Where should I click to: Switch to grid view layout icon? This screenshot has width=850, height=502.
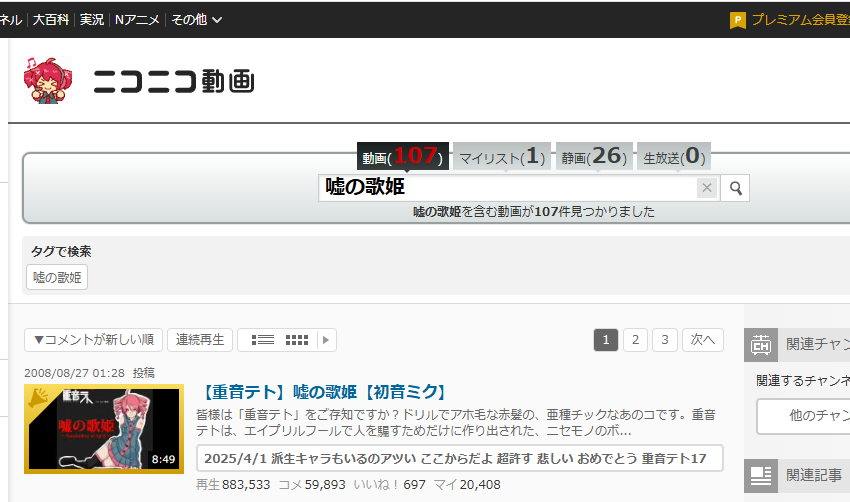297,340
